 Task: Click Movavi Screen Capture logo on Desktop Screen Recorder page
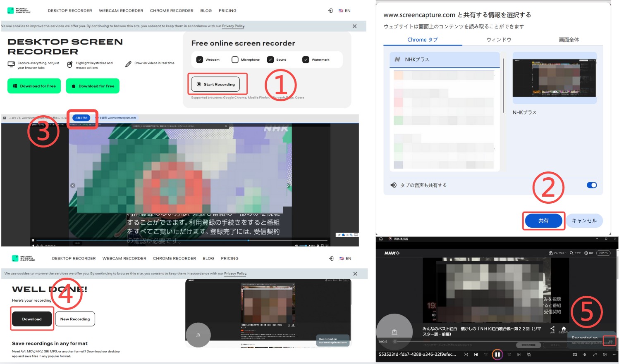(x=19, y=10)
